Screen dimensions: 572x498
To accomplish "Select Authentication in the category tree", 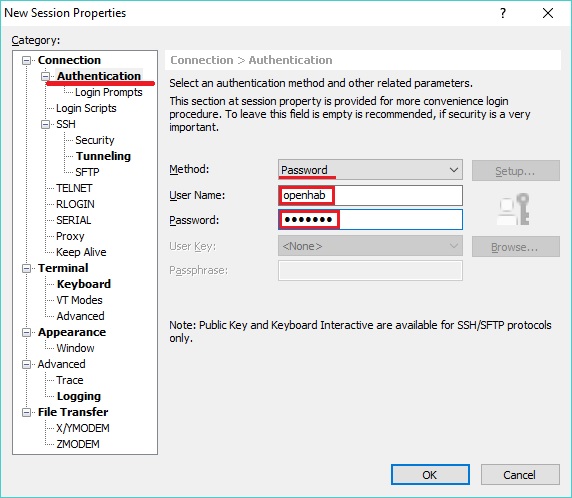I will (99, 76).
